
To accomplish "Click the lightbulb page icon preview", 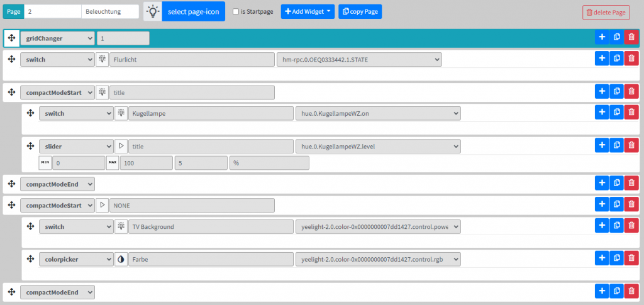I will [152, 11].
